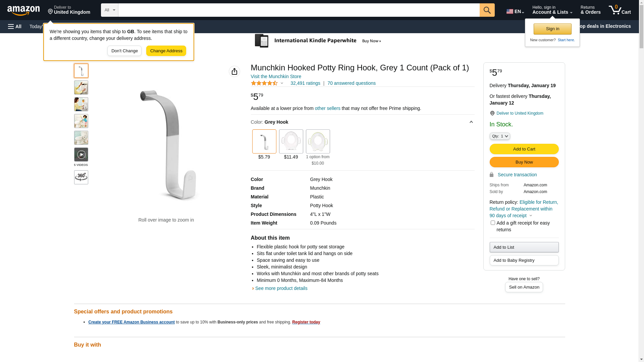Click the Change Address button
The image size is (644, 362).
pos(166,51)
